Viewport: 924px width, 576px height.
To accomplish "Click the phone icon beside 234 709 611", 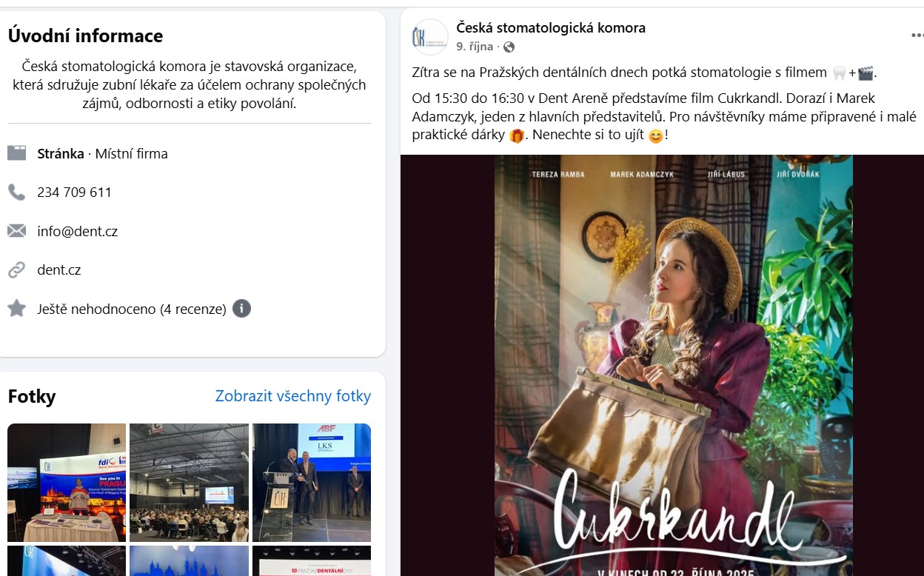I will pos(16,192).
